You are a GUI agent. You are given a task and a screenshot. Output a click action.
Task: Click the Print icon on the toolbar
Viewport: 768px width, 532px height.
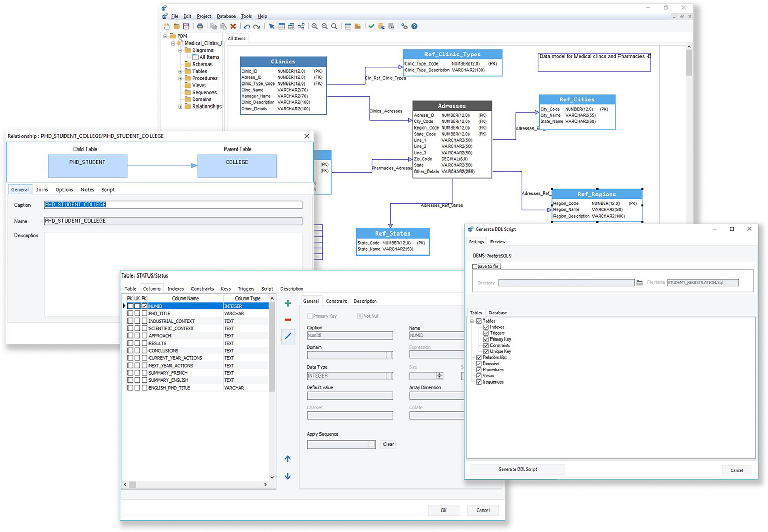click(x=199, y=26)
